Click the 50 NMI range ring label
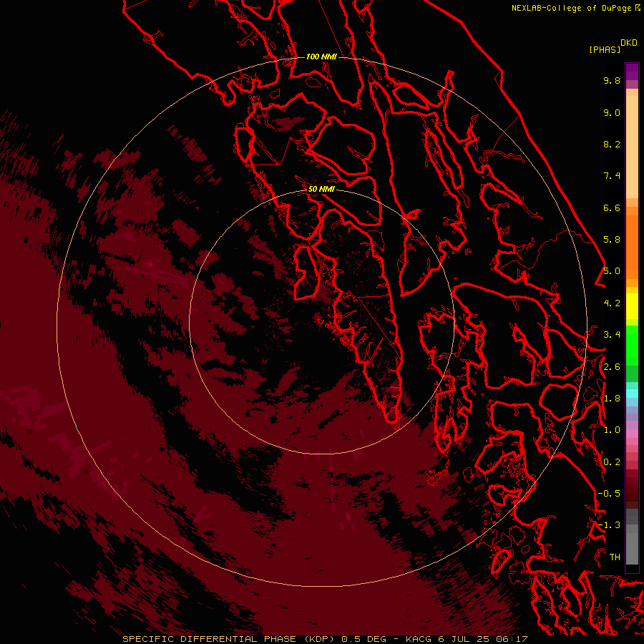This screenshot has width=644, height=644. point(321,189)
